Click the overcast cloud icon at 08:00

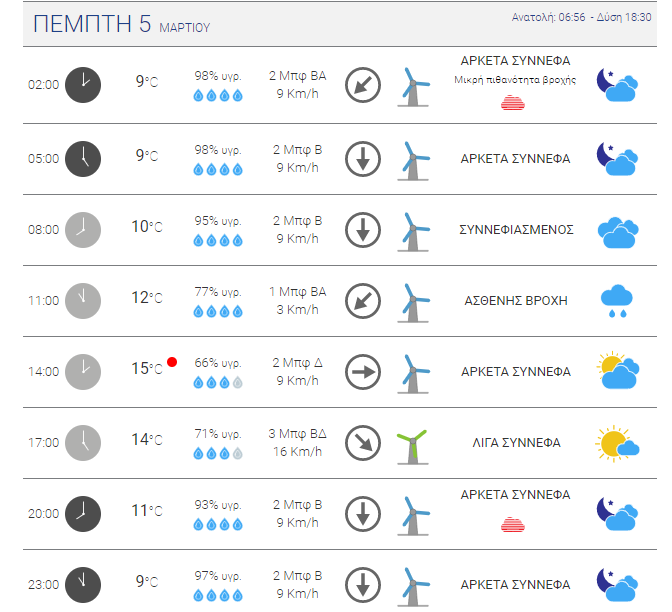pyautogui.click(x=618, y=233)
